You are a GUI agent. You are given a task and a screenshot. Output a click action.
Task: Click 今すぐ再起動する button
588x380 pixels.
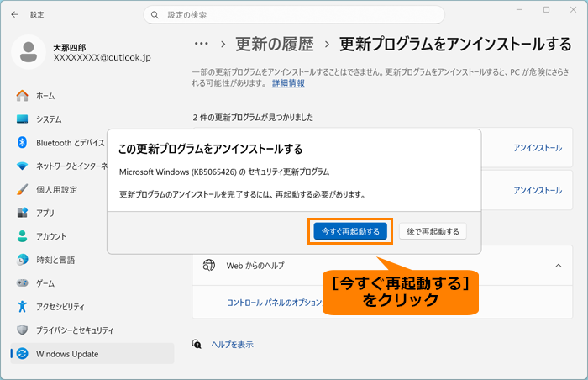click(350, 231)
